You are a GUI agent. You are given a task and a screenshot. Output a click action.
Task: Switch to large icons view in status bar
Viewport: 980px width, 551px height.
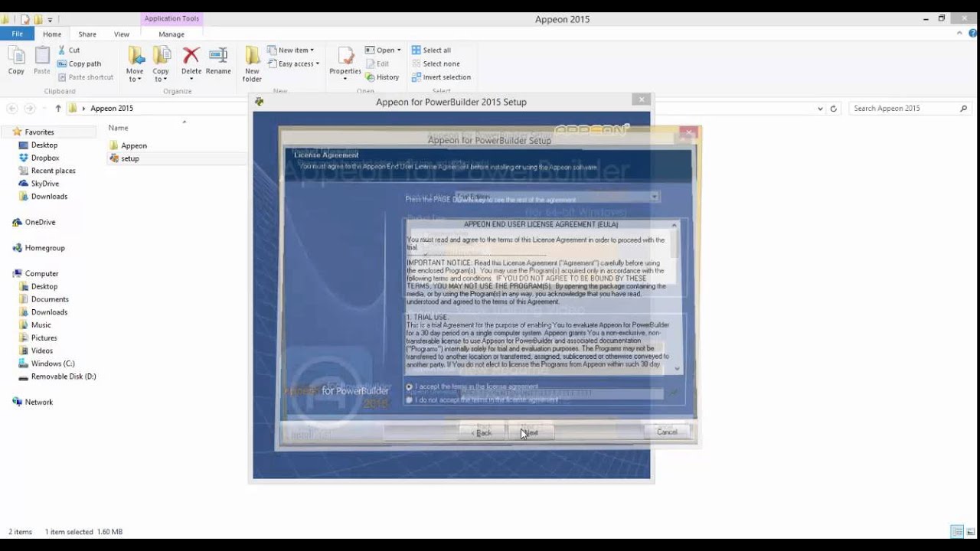969,532
